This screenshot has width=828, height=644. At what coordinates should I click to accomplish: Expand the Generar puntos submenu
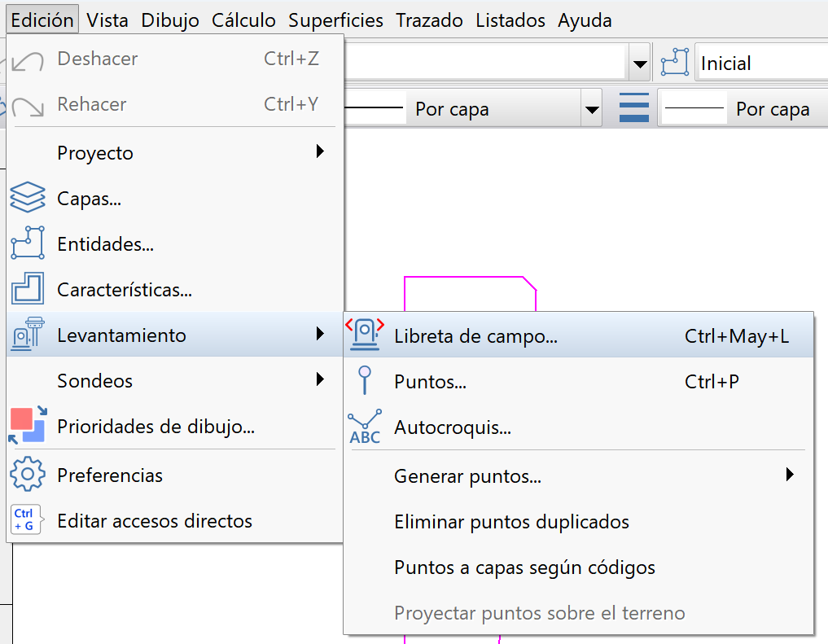click(789, 475)
